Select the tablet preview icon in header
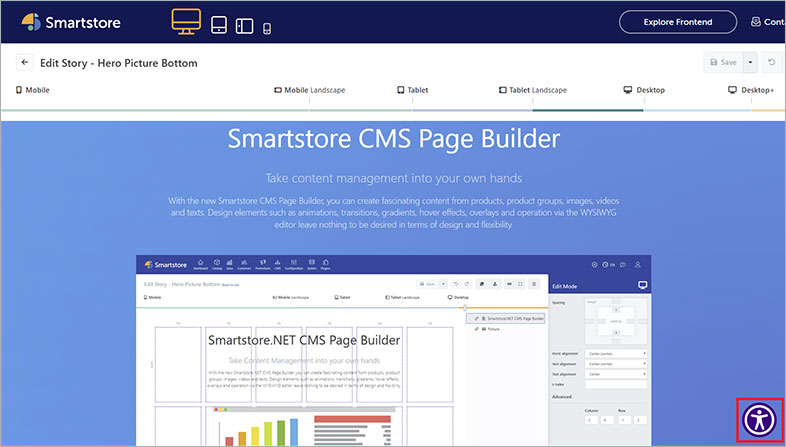This screenshot has height=447, width=786. 219,25
